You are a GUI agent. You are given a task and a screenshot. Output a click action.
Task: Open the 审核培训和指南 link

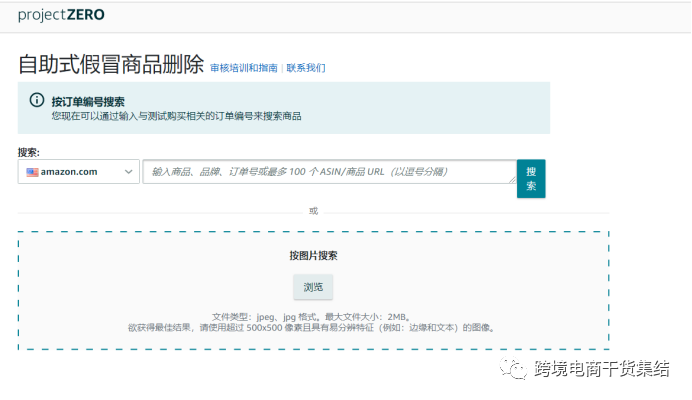[x=244, y=68]
